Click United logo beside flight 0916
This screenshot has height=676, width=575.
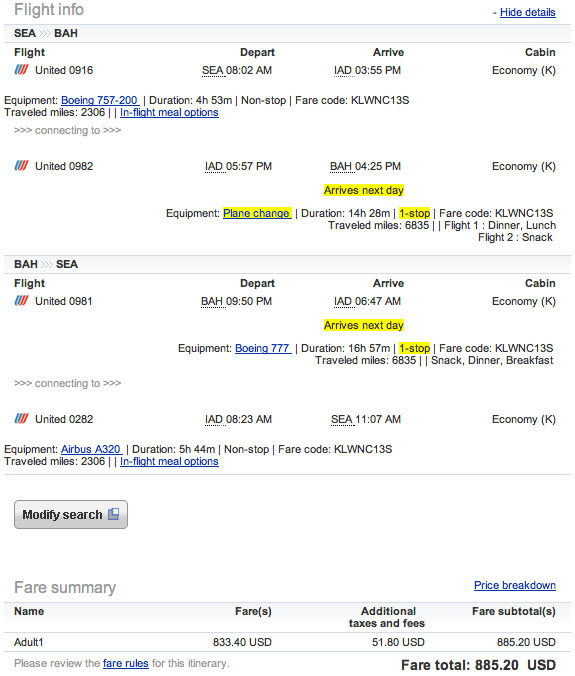tap(22, 69)
